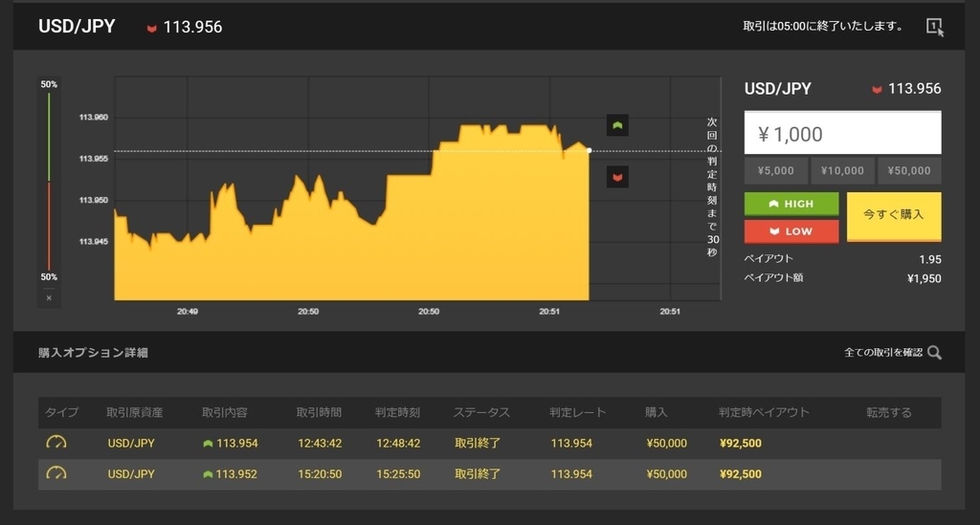Viewport: 980px width, 525px height.
Task: Click the green-red sentiment percentage bar
Action: click(x=49, y=181)
